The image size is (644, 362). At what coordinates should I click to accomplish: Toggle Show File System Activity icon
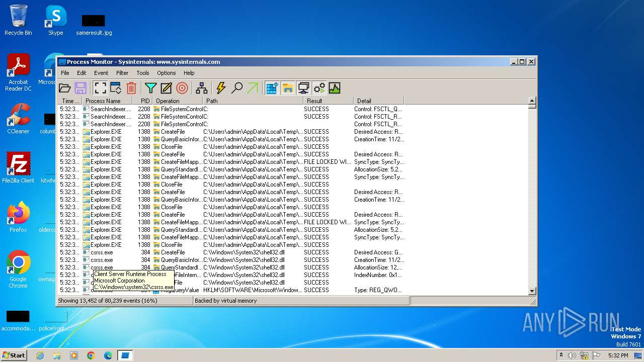(288, 88)
